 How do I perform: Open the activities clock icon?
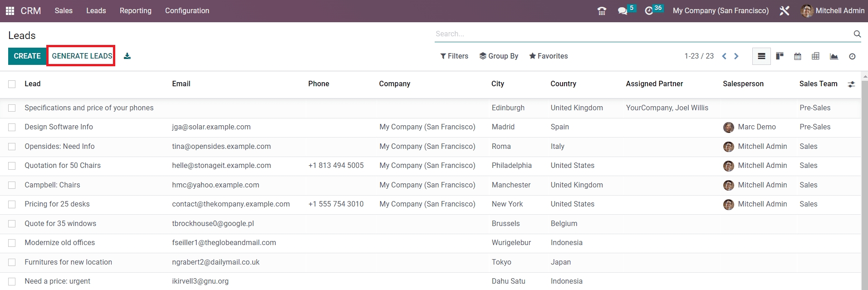[x=649, y=11]
